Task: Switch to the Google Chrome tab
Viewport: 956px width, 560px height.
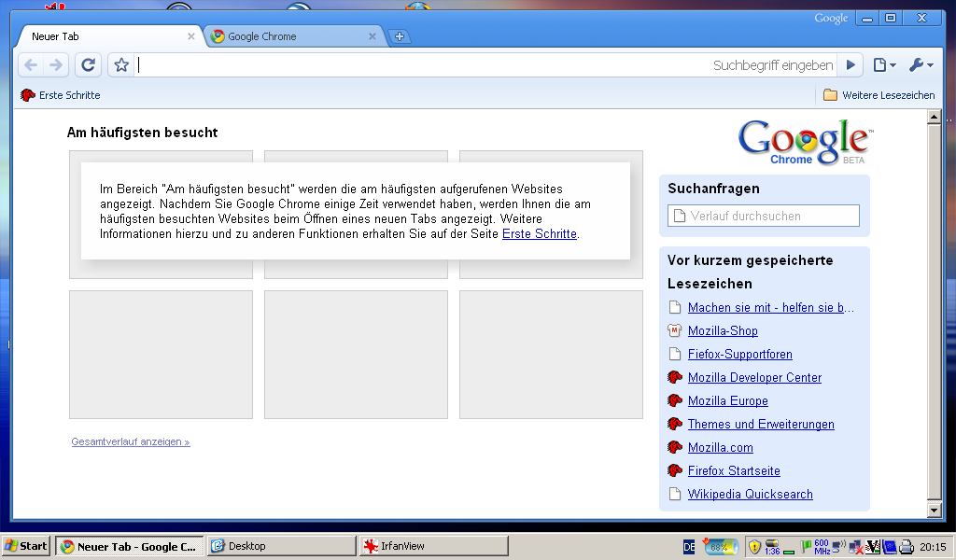Action: (289, 36)
